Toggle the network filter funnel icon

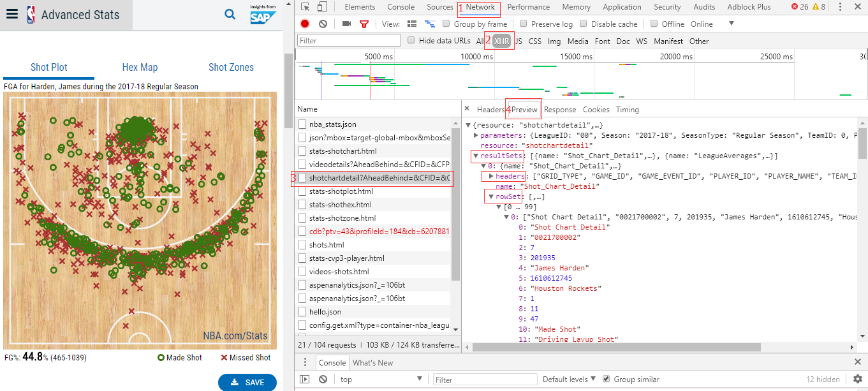click(364, 24)
